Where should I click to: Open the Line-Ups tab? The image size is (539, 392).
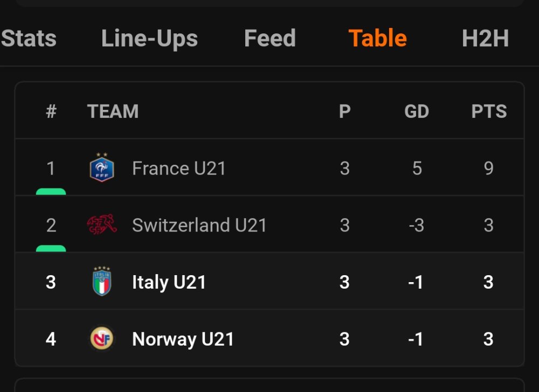click(149, 39)
